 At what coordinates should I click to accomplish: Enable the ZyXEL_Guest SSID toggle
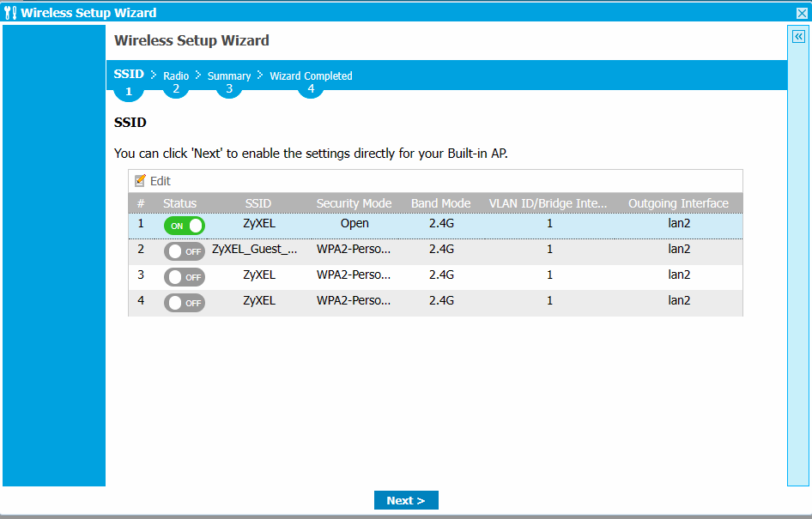tap(185, 251)
